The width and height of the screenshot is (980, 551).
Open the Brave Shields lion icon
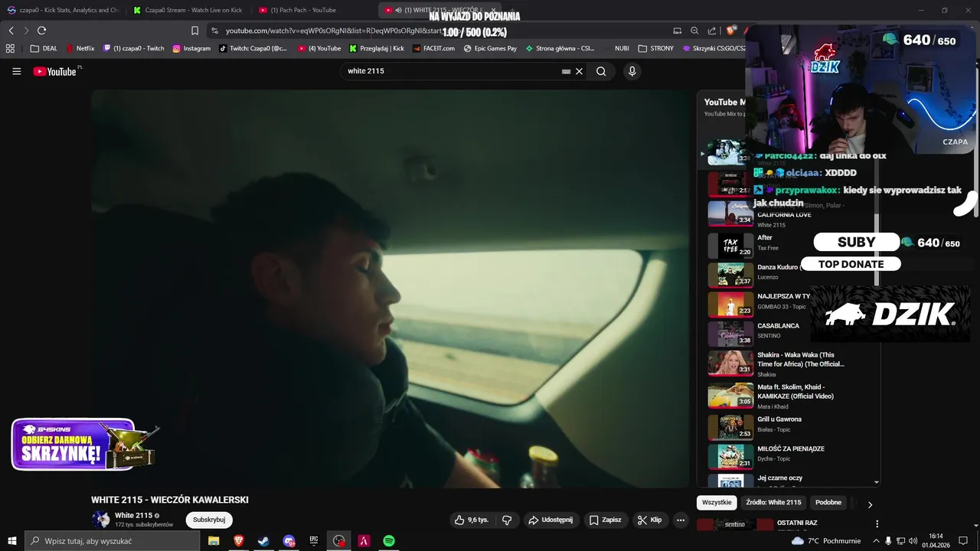pyautogui.click(x=731, y=31)
